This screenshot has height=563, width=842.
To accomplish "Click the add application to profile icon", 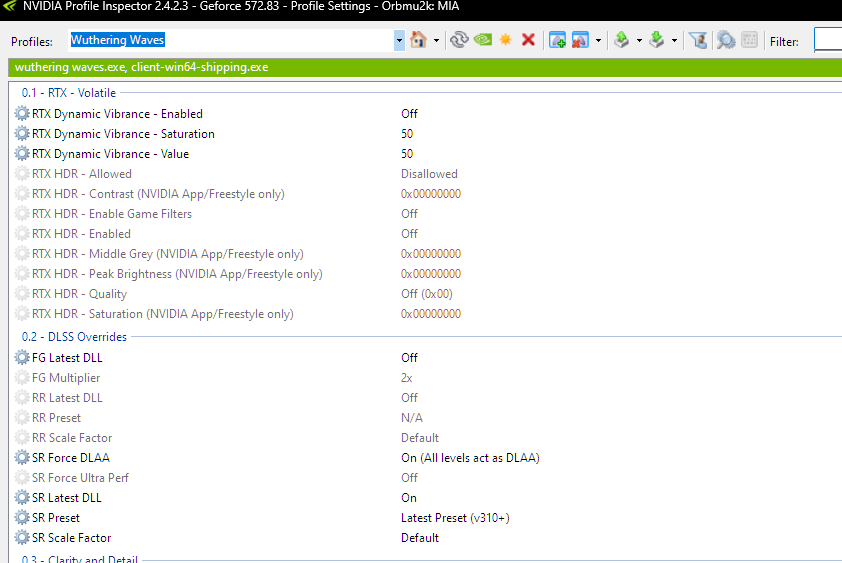I will pos(557,40).
